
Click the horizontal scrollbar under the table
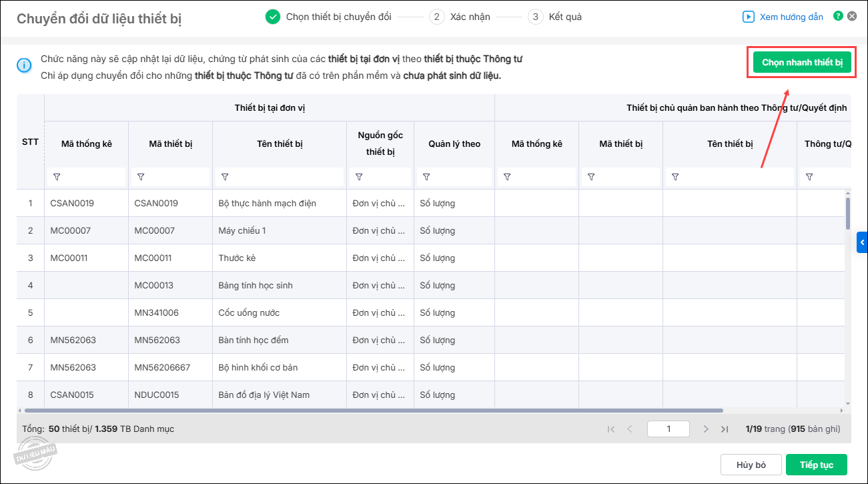[374, 411]
